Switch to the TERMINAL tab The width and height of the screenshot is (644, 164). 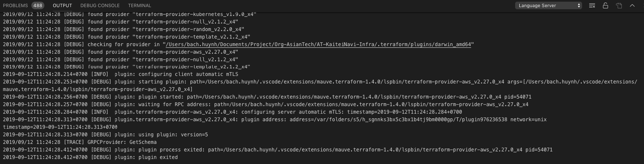(x=140, y=5)
